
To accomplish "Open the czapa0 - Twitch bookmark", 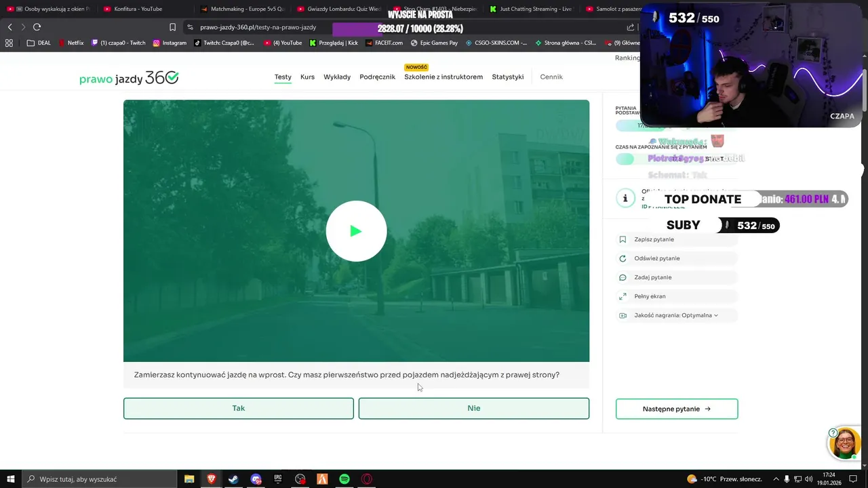I will (118, 43).
